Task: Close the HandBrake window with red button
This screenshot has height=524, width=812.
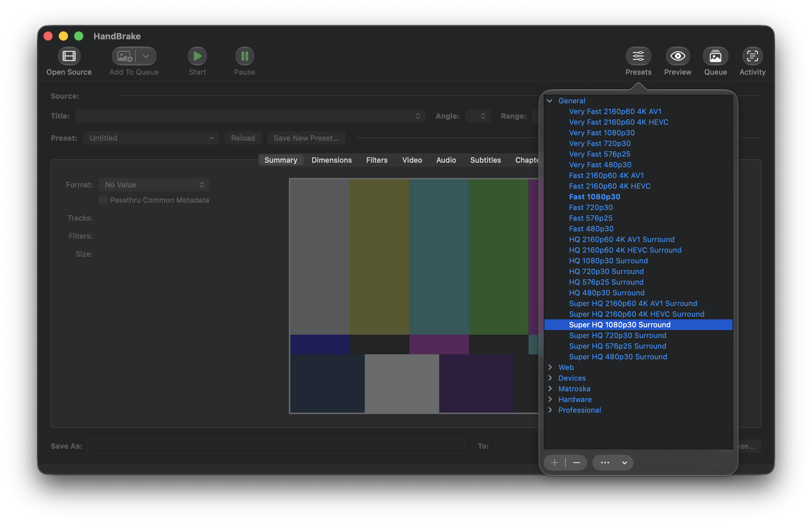Action: (x=48, y=36)
